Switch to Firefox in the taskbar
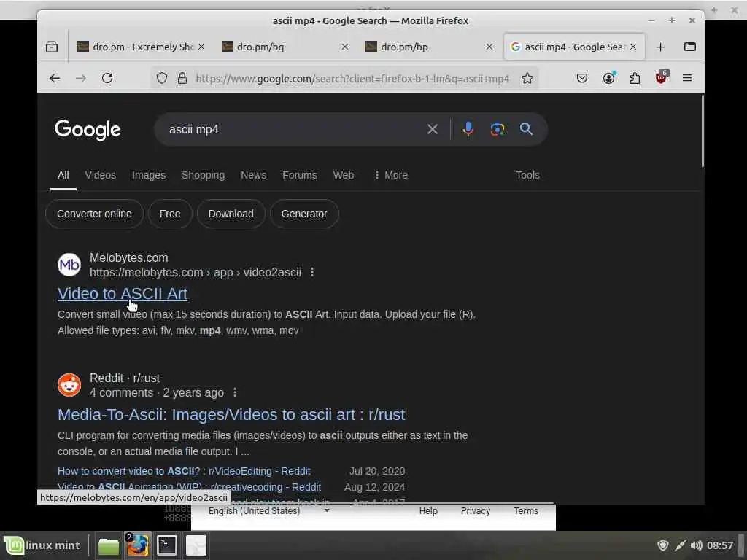The height and width of the screenshot is (560, 747). (138, 545)
